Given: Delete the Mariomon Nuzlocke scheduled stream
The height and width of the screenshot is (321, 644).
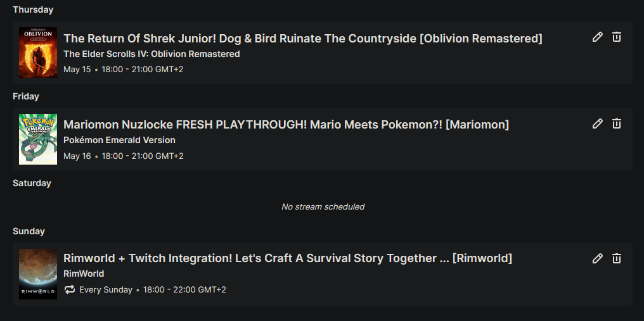Looking at the screenshot, I should [x=617, y=124].
